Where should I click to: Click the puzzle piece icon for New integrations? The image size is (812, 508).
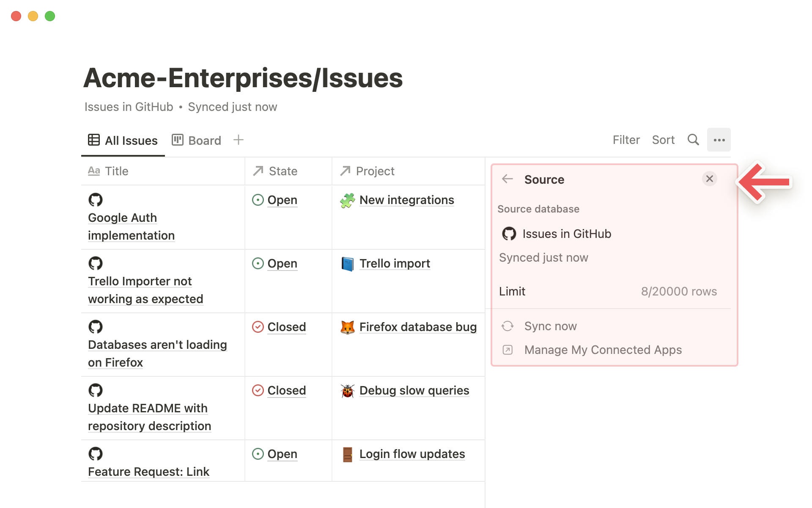(348, 200)
